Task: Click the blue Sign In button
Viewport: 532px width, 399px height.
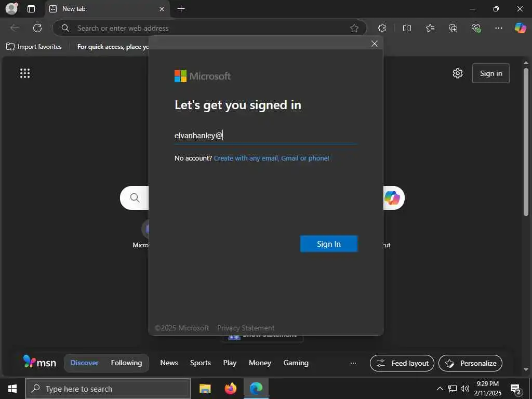Action: point(329,244)
